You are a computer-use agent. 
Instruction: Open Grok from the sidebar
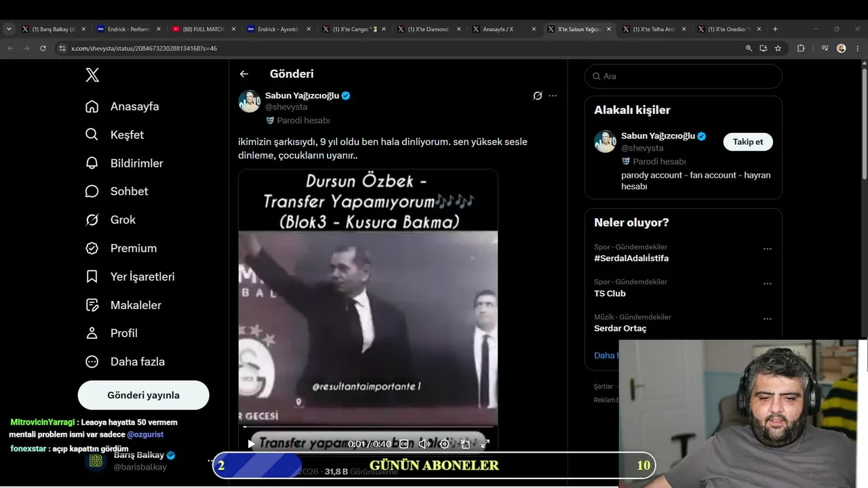tap(111, 220)
